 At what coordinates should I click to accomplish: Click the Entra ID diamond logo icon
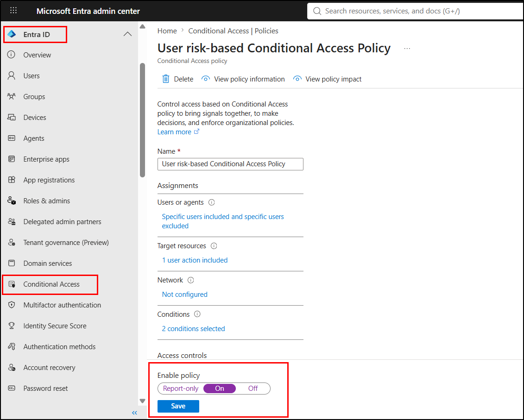12,34
